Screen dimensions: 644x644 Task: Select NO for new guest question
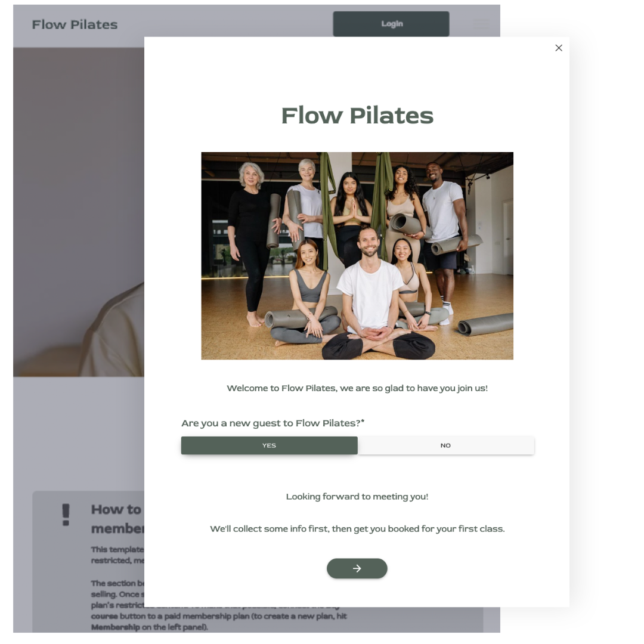tap(446, 445)
